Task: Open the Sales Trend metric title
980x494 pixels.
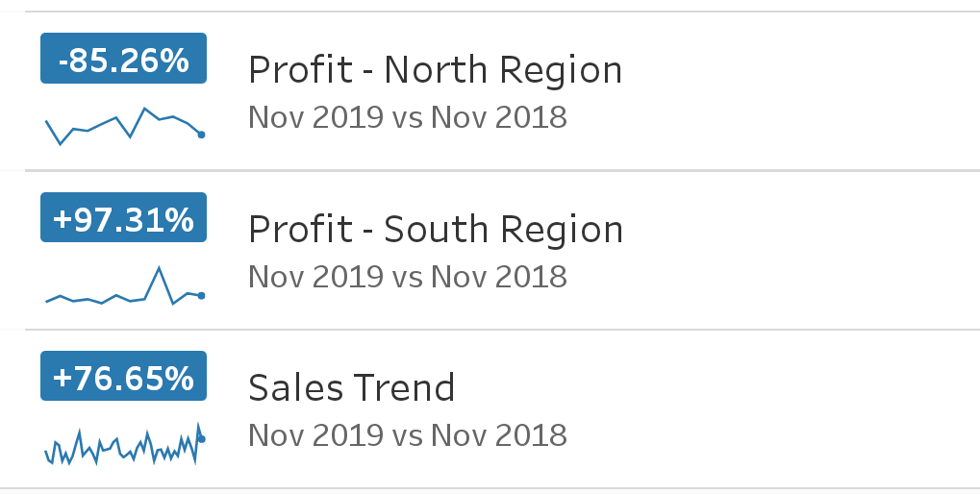Action: pos(351,387)
